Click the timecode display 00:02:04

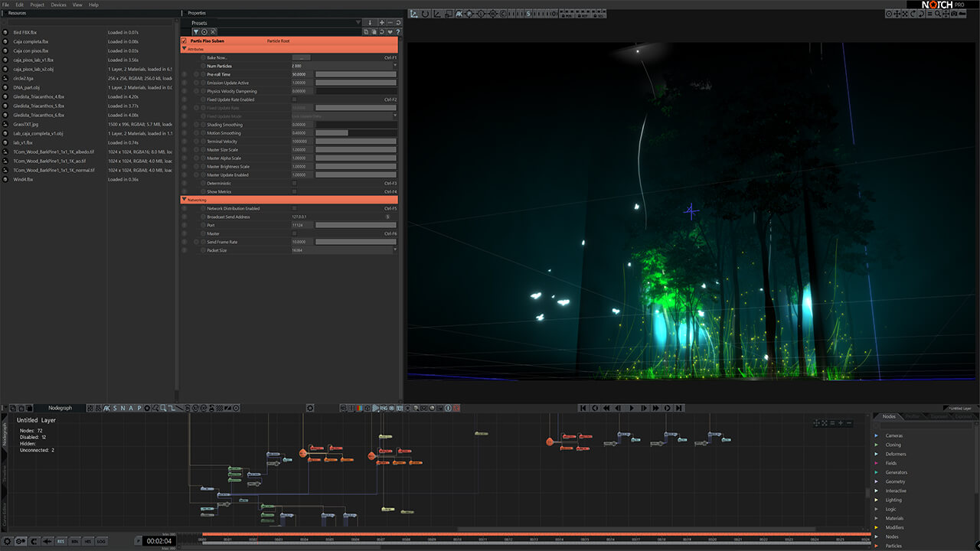click(x=159, y=541)
